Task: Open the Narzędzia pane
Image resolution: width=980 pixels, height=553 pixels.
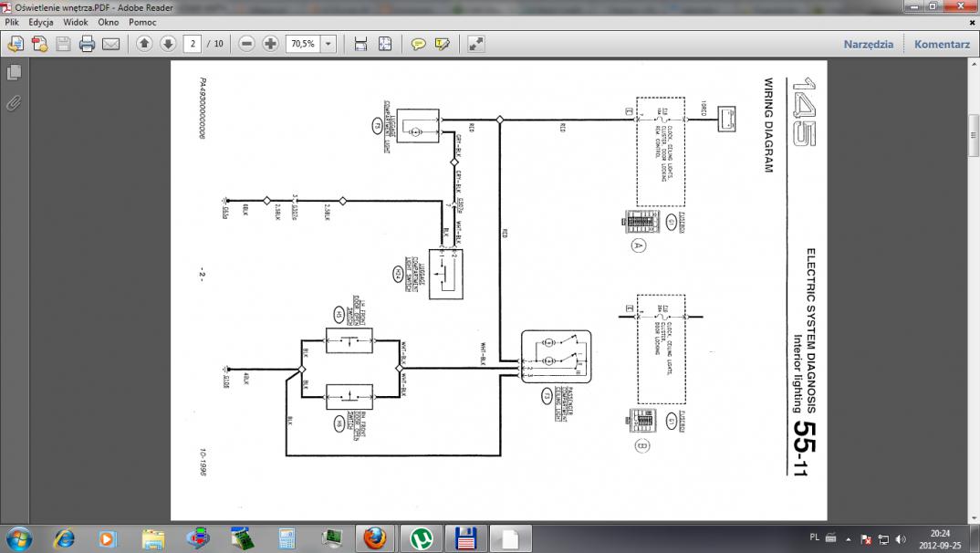Action: click(868, 44)
